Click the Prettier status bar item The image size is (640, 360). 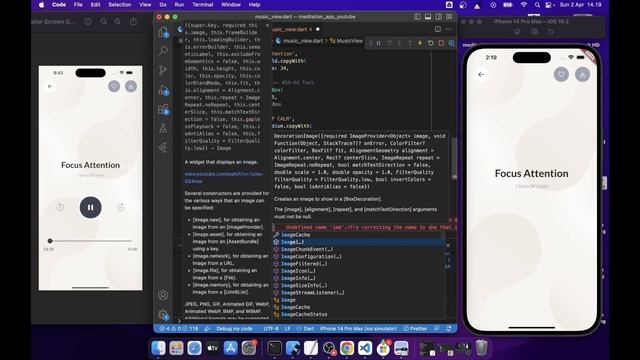coord(415,329)
